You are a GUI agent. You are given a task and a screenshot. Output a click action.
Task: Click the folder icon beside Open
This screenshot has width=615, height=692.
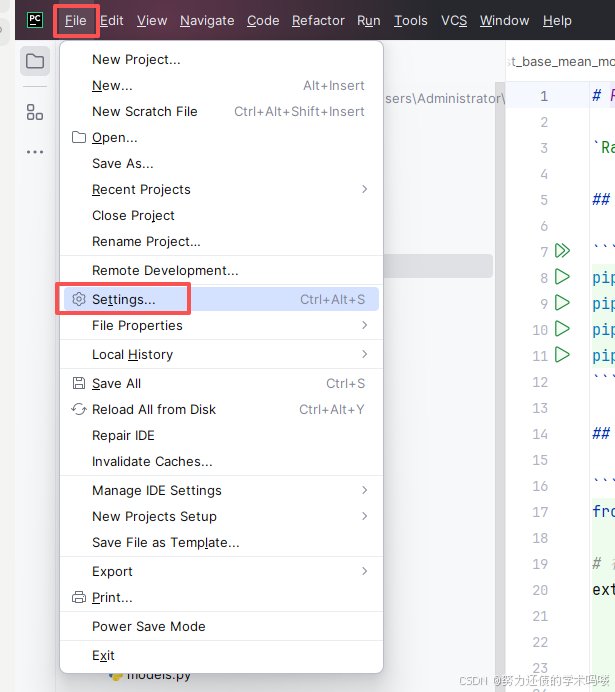click(x=79, y=137)
